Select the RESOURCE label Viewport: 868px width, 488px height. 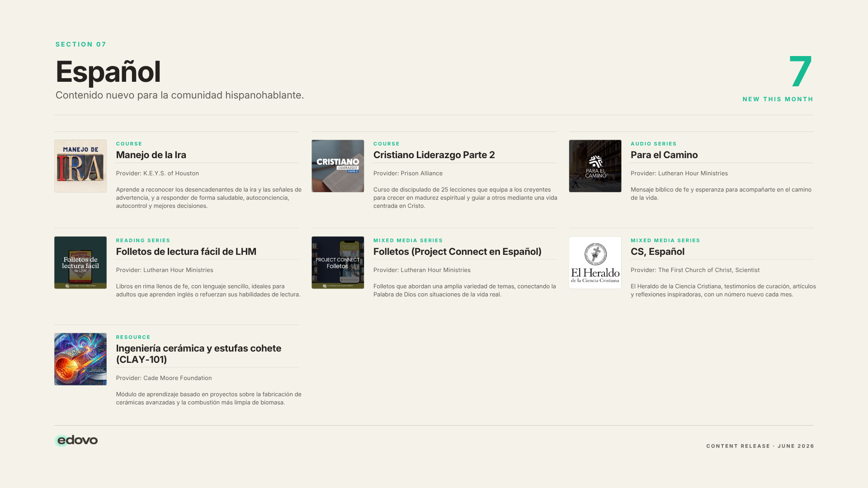[x=133, y=337]
